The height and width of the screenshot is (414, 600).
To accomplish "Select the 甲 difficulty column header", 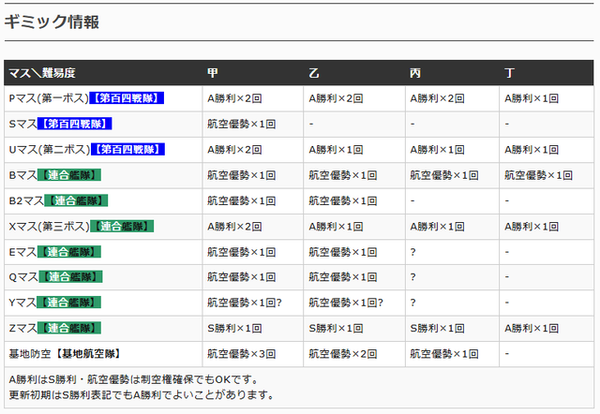I will (x=213, y=73).
